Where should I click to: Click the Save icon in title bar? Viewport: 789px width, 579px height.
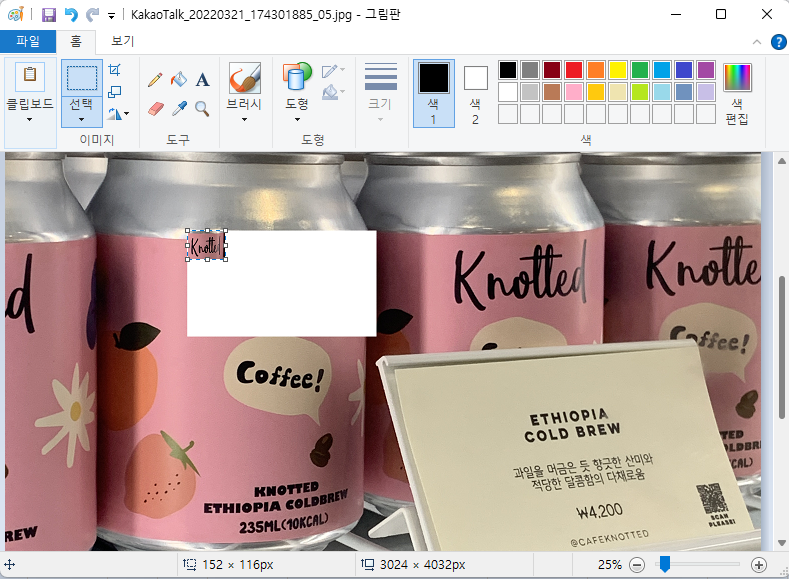point(49,15)
